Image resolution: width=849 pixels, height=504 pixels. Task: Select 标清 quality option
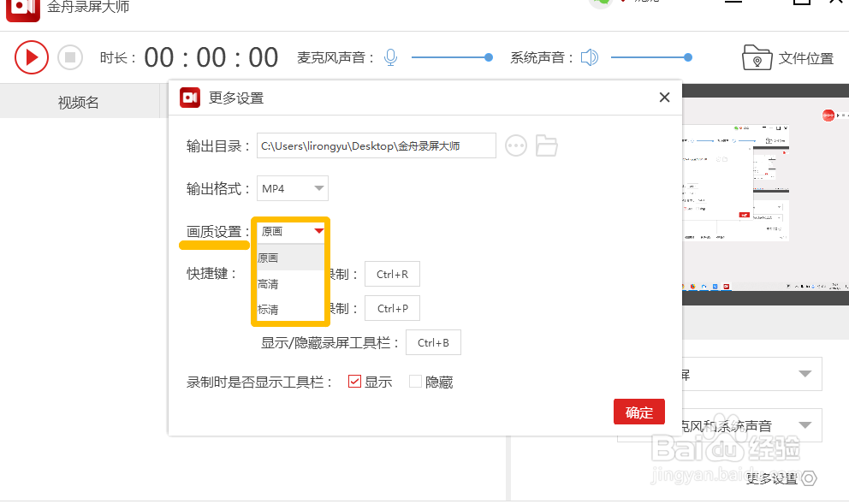click(291, 310)
